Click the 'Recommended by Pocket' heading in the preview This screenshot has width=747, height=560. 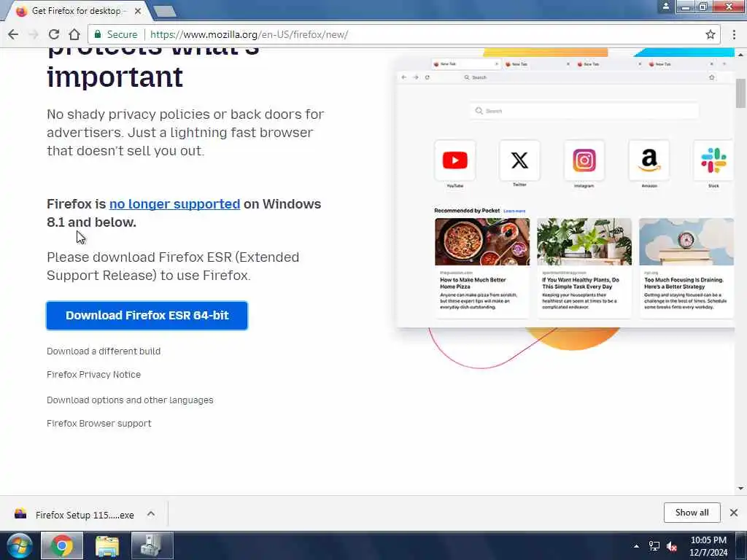(467, 211)
